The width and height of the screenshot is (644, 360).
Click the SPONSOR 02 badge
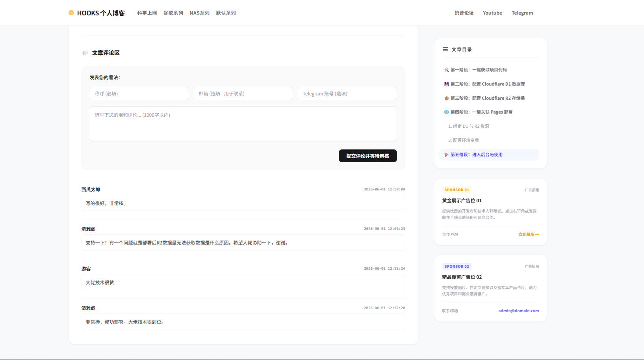457,267
